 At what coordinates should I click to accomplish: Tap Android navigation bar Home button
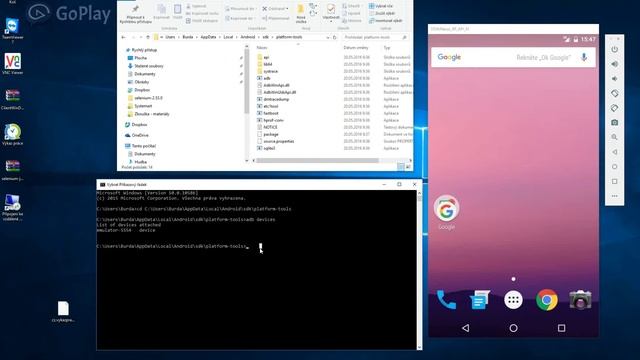[x=513, y=328]
